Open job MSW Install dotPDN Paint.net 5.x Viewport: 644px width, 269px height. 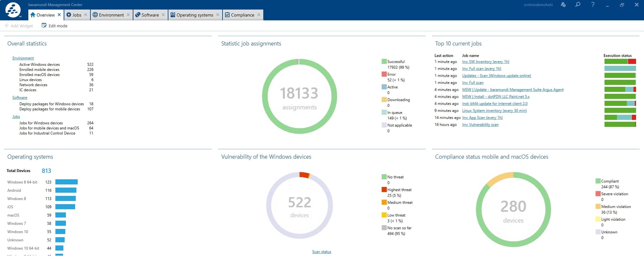(x=496, y=97)
